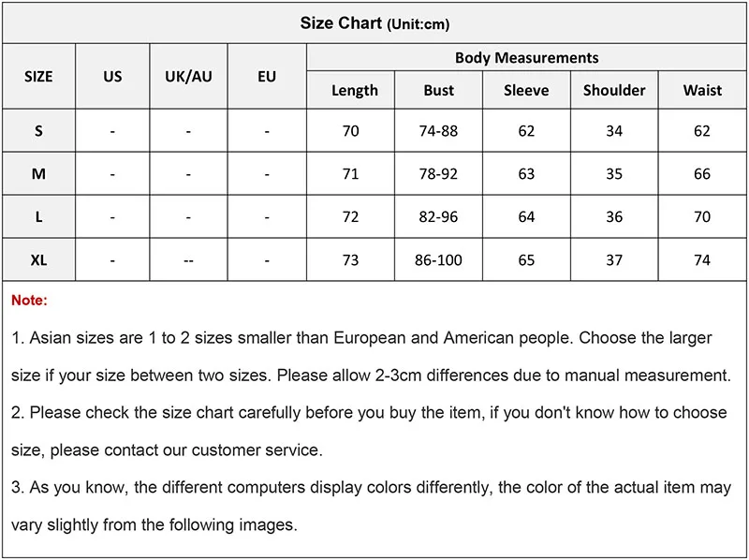This screenshot has height=560, width=749.
Task: Click the Size Chart title header
Action: click(x=374, y=22)
